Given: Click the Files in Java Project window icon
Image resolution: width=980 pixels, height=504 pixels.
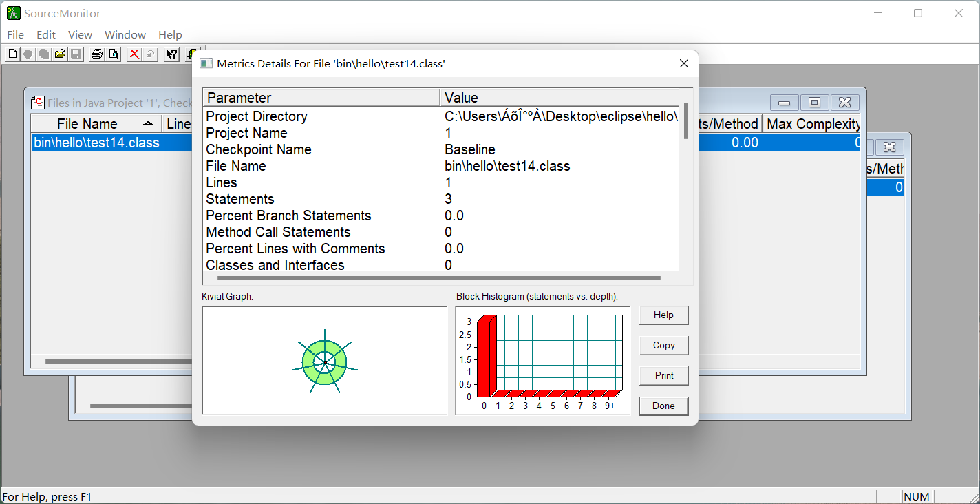Looking at the screenshot, I should (38, 103).
